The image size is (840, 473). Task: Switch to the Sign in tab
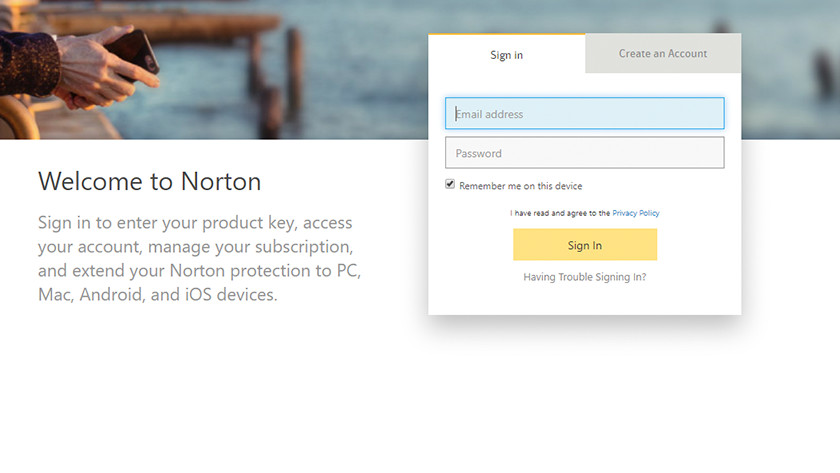click(x=506, y=55)
